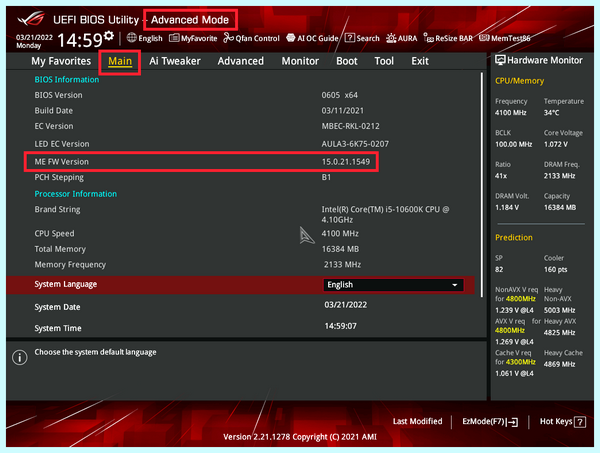Click the AI OC Guide label
Screen dimensions: 600x453
[x=318, y=38]
